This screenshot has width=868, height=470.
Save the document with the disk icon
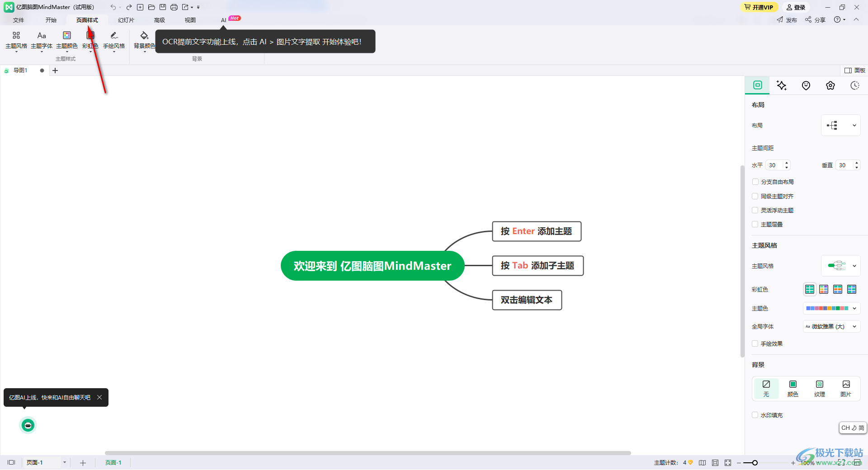[x=163, y=7]
